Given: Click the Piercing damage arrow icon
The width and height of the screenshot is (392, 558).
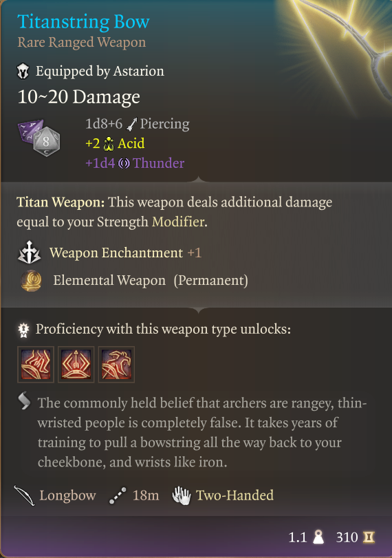Looking at the screenshot, I should coord(131,125).
